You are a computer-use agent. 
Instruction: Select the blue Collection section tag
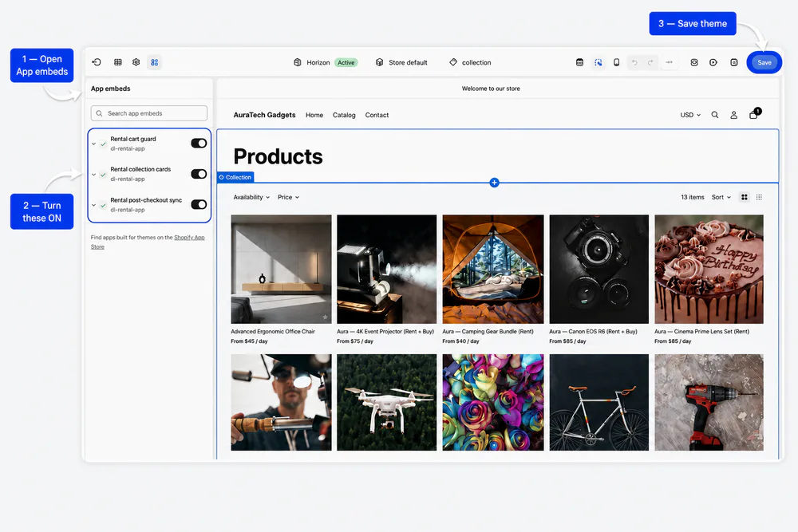[235, 177]
